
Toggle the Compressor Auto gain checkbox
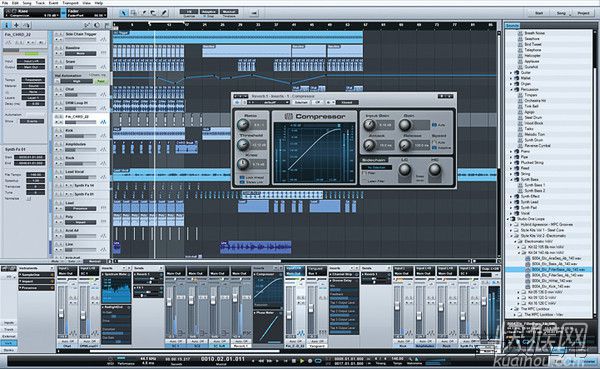pyautogui.click(x=434, y=125)
